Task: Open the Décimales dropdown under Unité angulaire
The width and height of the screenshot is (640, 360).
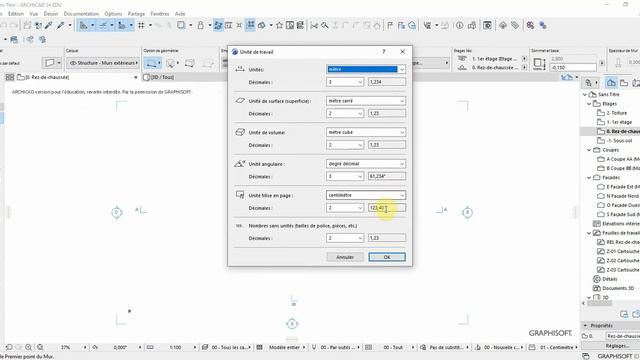Action: coord(345,176)
